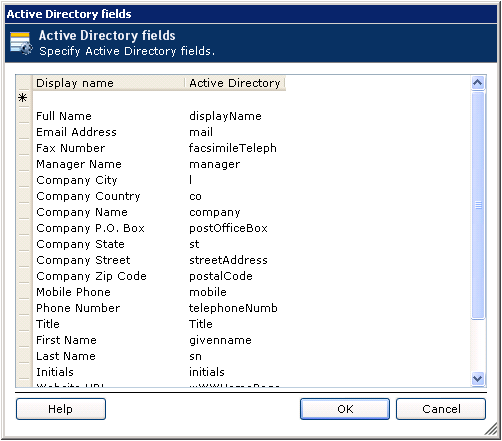
Task: Click the vertical scrollbar thumb
Action: [478, 205]
